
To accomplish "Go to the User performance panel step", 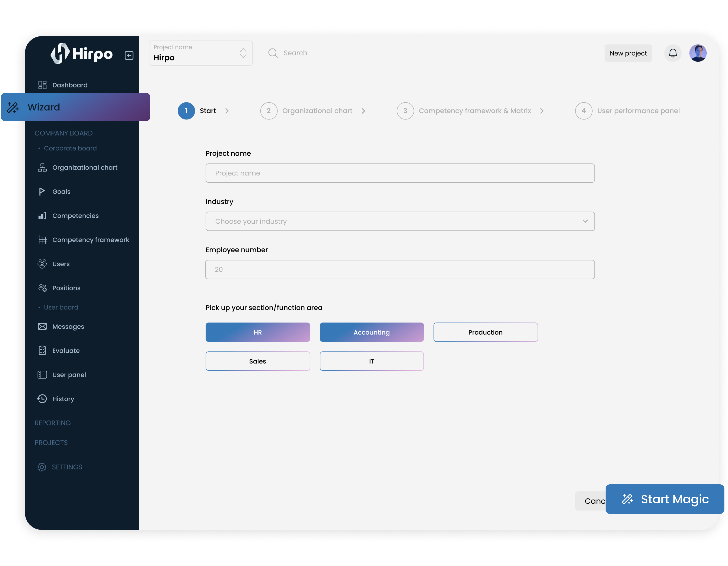I will 638,111.
